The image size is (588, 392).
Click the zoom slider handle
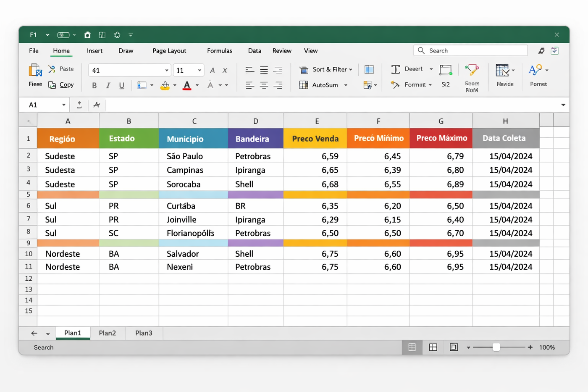pos(496,347)
